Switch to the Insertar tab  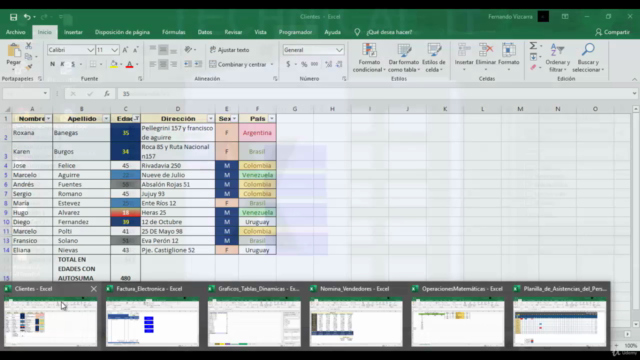[73, 32]
